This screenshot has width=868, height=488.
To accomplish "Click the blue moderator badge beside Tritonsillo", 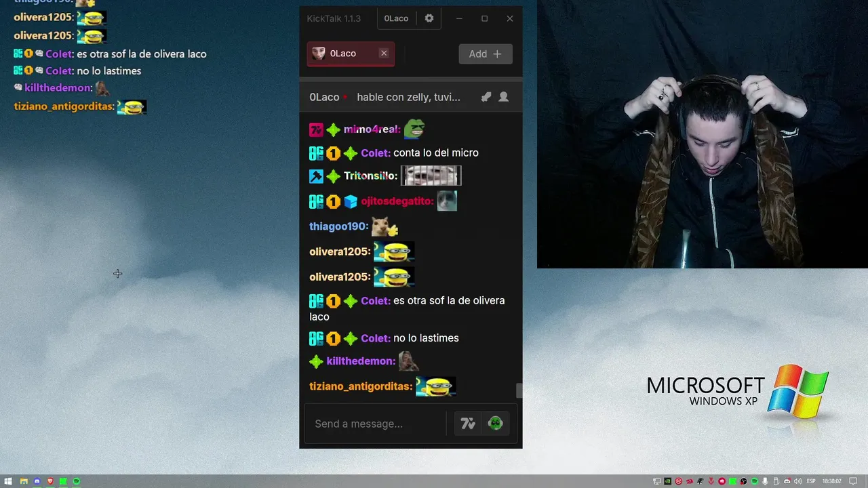I will coord(316,176).
